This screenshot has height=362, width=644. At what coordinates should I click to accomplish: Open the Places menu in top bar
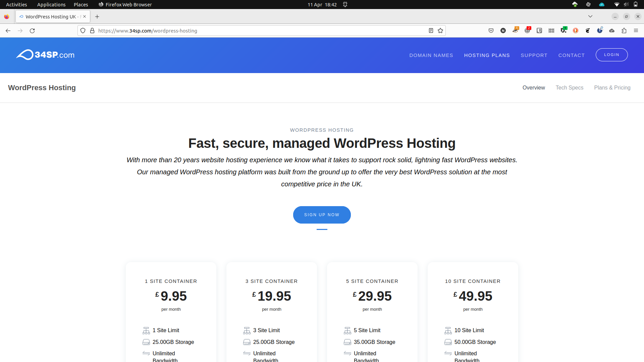(81, 4)
